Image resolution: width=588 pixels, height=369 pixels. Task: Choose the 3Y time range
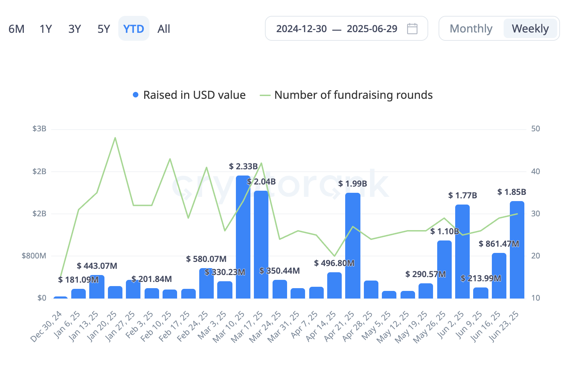click(x=74, y=29)
